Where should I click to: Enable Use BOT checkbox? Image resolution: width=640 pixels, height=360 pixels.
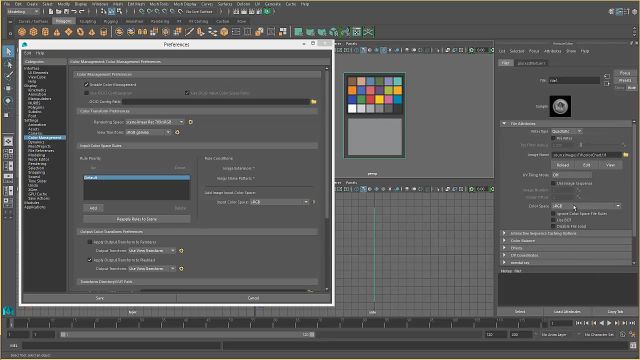click(553, 220)
